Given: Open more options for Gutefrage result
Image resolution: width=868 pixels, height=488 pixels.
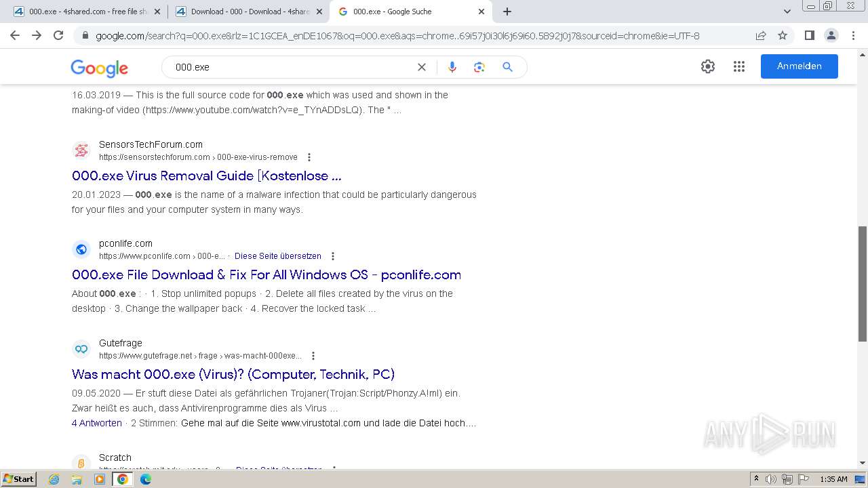Looking at the screenshot, I should coord(313,356).
